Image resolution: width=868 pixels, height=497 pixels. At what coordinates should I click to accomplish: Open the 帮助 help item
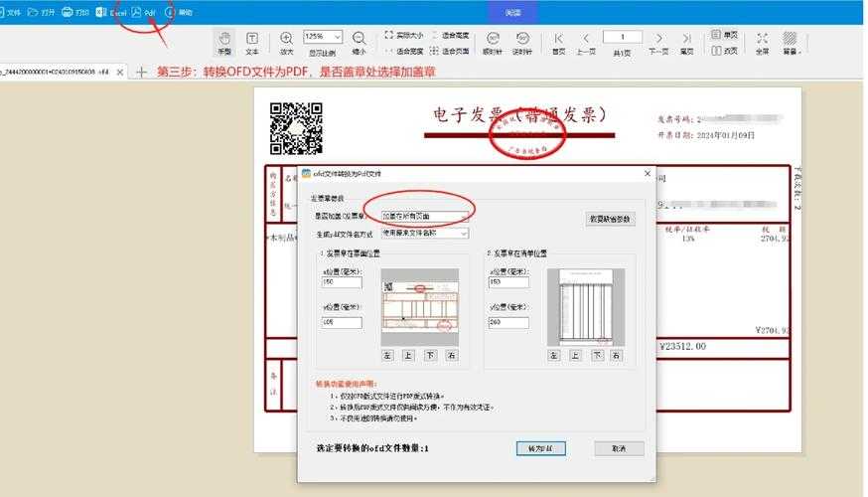tap(178, 12)
